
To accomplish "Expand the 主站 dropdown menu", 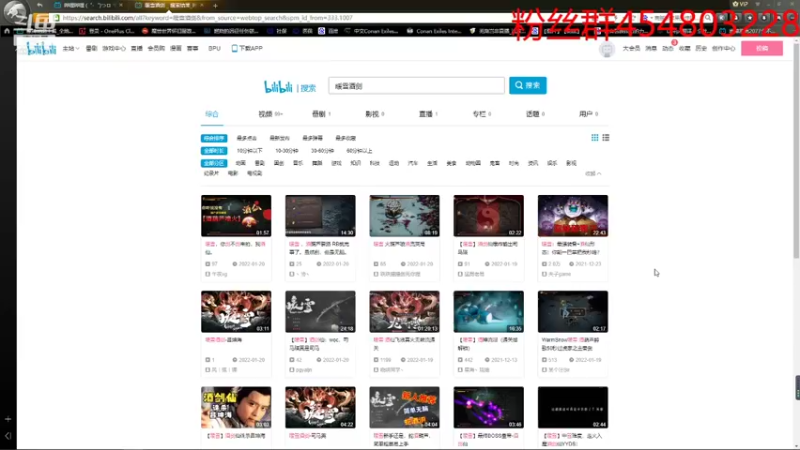I will tap(71, 48).
